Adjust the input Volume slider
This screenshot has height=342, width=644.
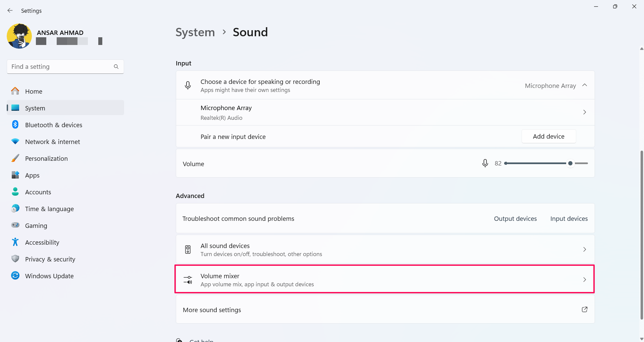[x=546, y=163]
